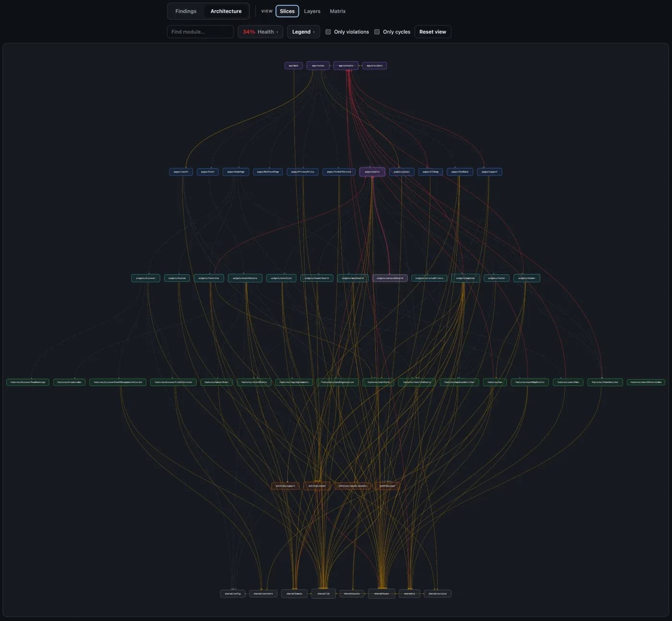Viewport: 672px width, 621px height.
Task: Select the widgets/selectedFilters node
Action: 429,278
